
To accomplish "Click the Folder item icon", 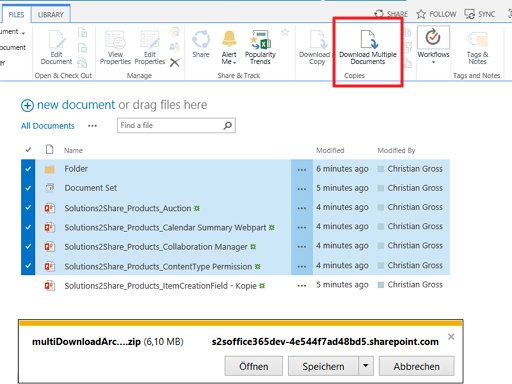I will 49,169.
